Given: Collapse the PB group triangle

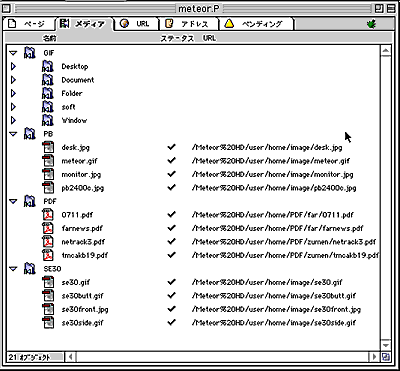Looking at the screenshot, I should 13,134.
